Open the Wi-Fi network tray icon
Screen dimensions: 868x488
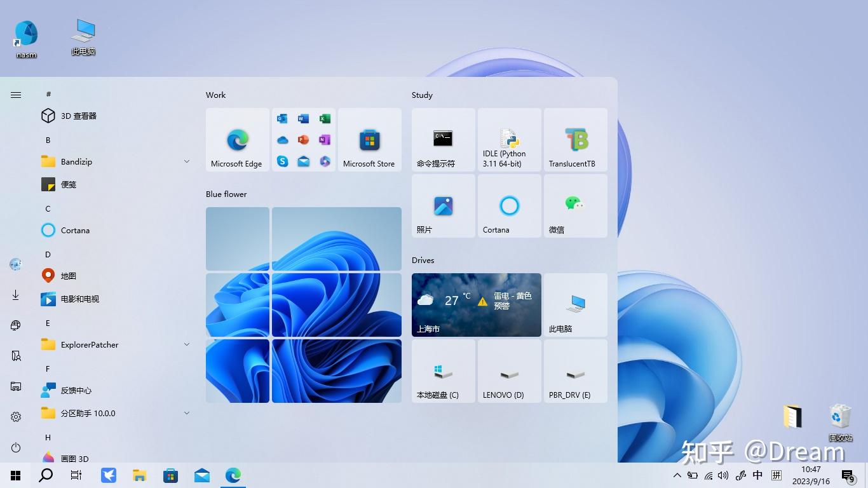[x=709, y=475]
